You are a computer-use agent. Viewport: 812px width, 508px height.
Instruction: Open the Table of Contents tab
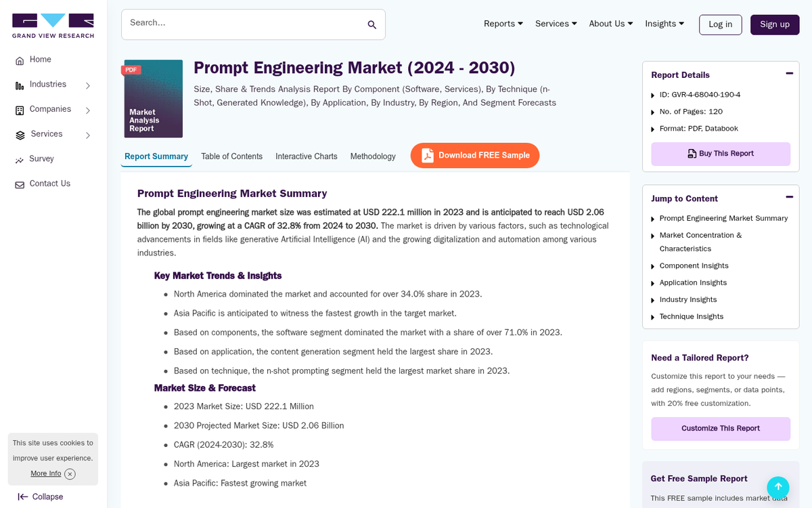(x=231, y=156)
